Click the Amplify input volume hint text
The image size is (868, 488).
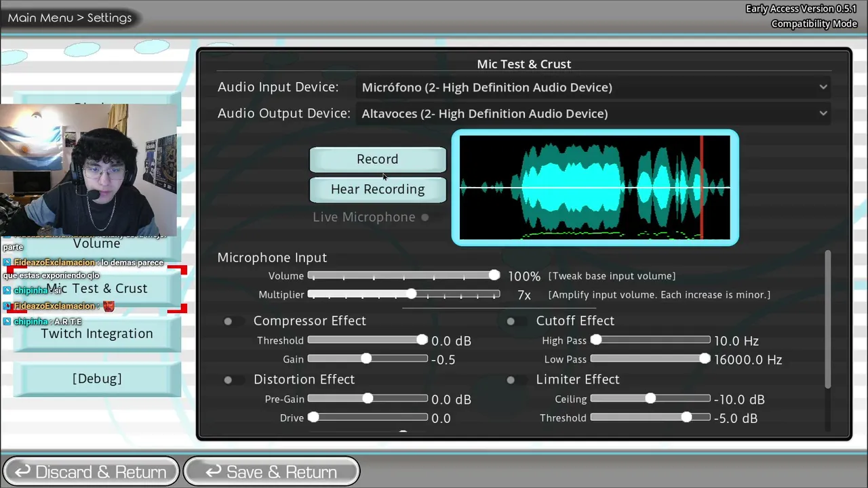tap(659, 295)
